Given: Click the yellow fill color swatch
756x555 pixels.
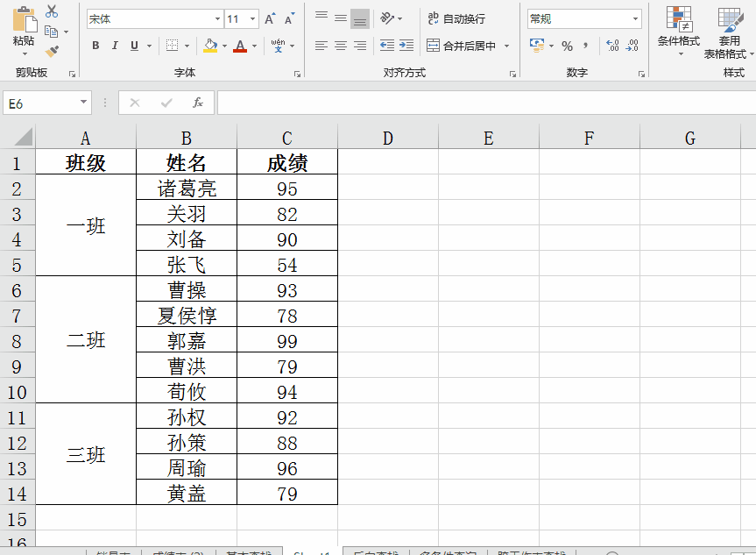Looking at the screenshot, I should [x=209, y=46].
